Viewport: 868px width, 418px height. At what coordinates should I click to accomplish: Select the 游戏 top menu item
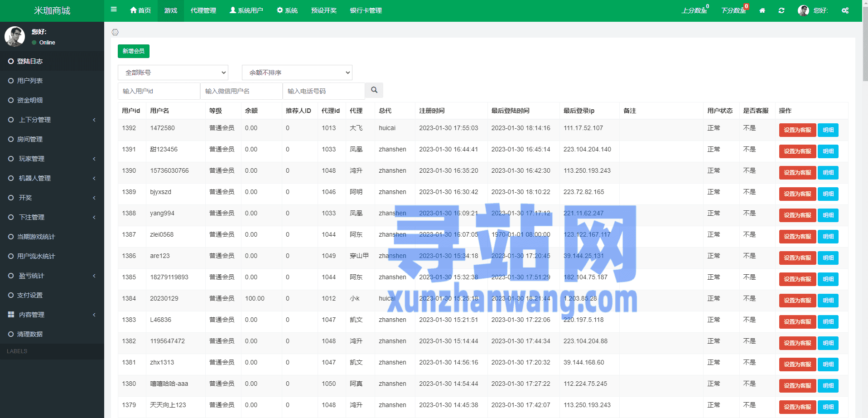click(x=171, y=10)
